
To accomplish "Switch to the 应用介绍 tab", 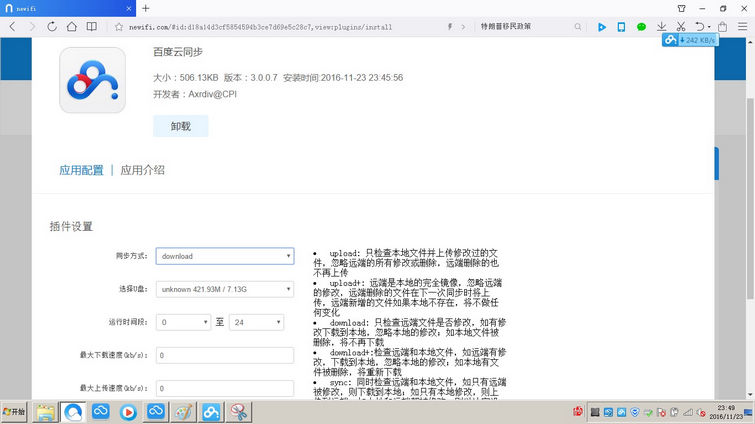I will (x=143, y=170).
